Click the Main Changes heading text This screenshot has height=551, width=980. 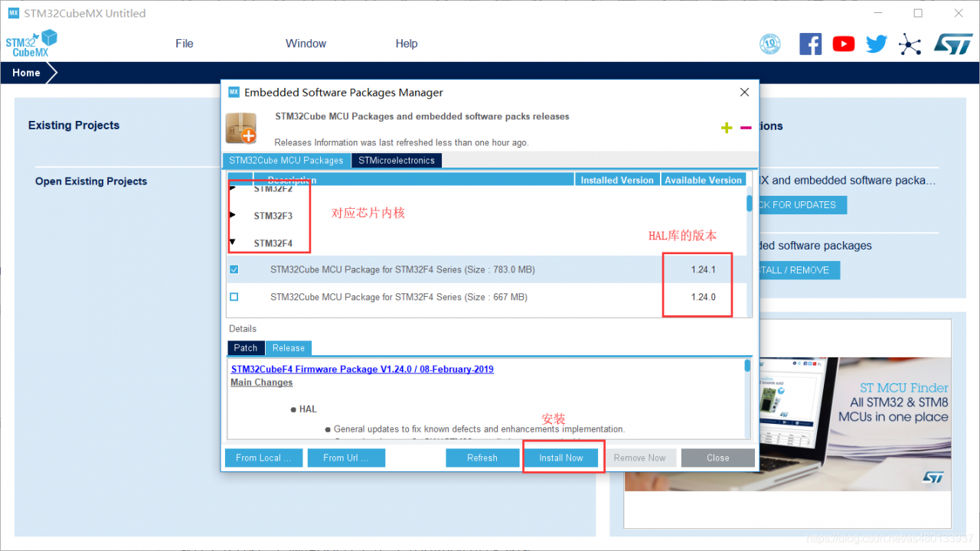pyautogui.click(x=262, y=383)
